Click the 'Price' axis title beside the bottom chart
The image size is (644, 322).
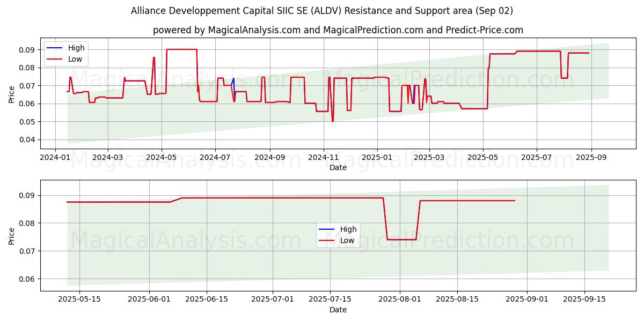(x=12, y=236)
